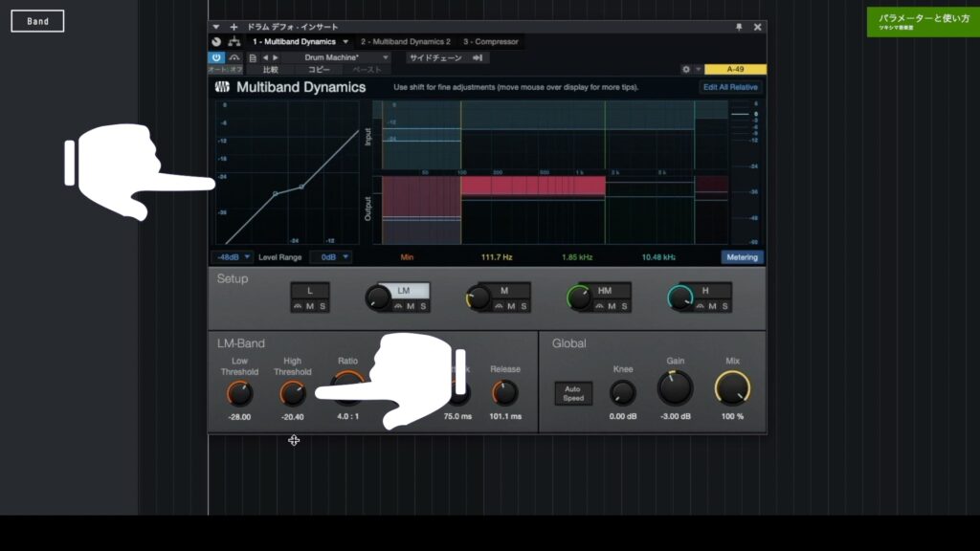This screenshot has width=980, height=551.
Task: Bypass the HM band
Action: coord(599,306)
